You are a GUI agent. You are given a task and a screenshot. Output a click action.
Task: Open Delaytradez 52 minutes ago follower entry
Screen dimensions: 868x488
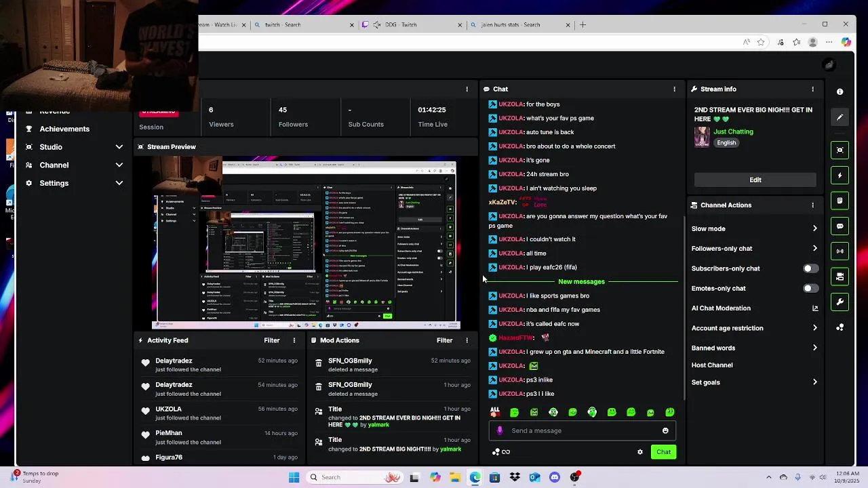tap(220, 365)
